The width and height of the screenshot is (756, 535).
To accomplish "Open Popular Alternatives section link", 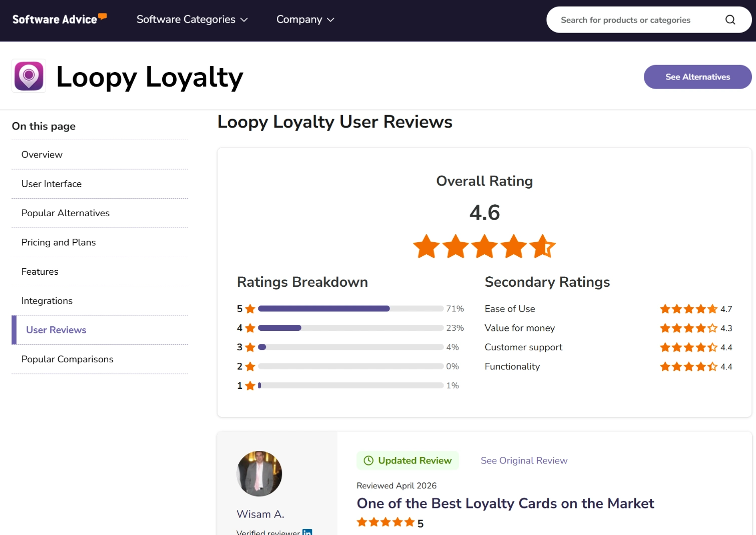I will point(100,213).
